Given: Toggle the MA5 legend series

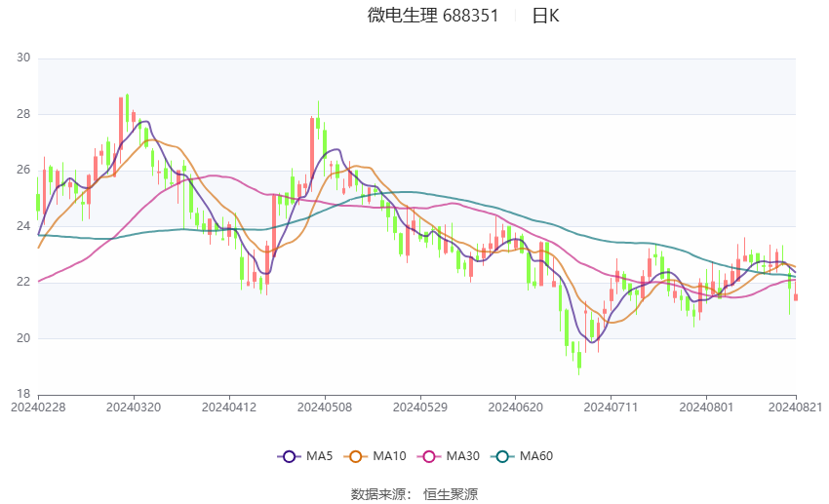Looking at the screenshot, I should pos(305,456).
